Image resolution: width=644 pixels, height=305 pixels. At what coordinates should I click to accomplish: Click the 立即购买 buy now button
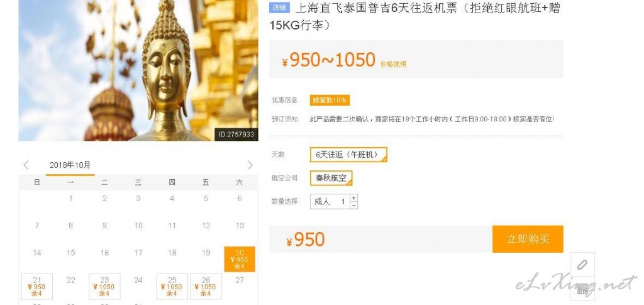pos(528,239)
